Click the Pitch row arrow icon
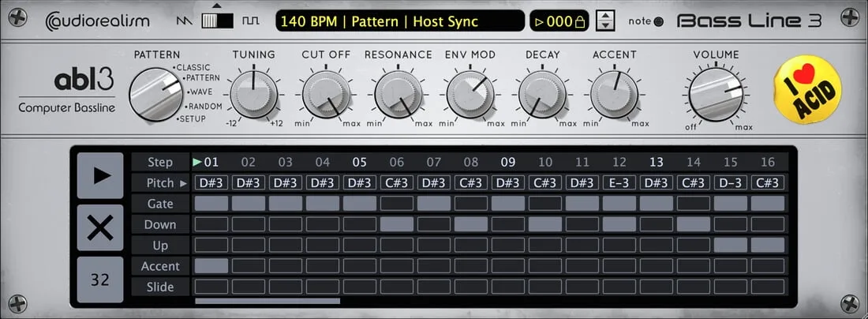Image resolution: width=868 pixels, height=319 pixels. point(184,183)
